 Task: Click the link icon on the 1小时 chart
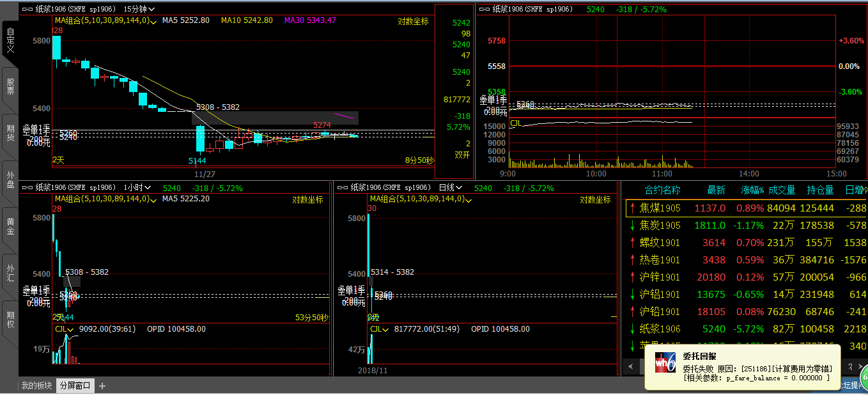[27, 188]
